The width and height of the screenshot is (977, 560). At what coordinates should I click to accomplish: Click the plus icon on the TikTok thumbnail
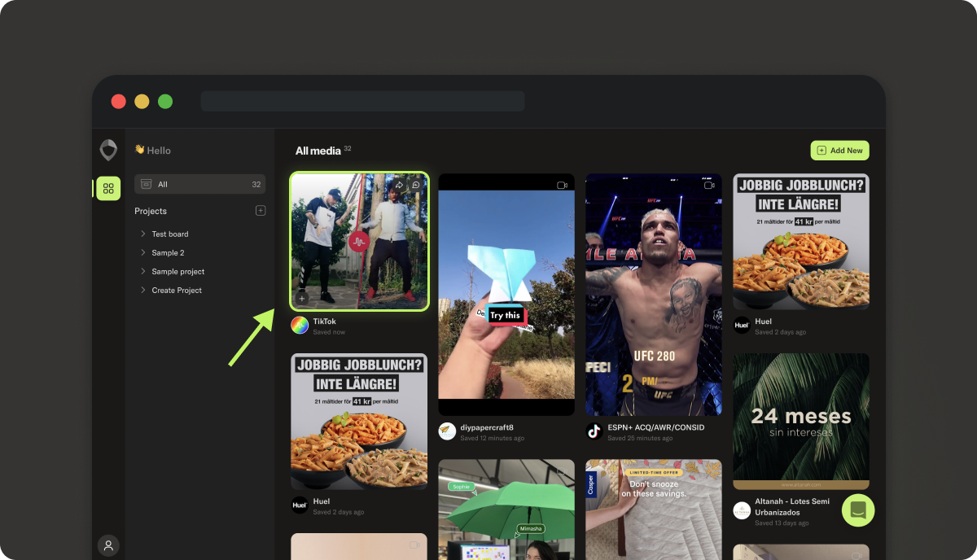pos(302,299)
